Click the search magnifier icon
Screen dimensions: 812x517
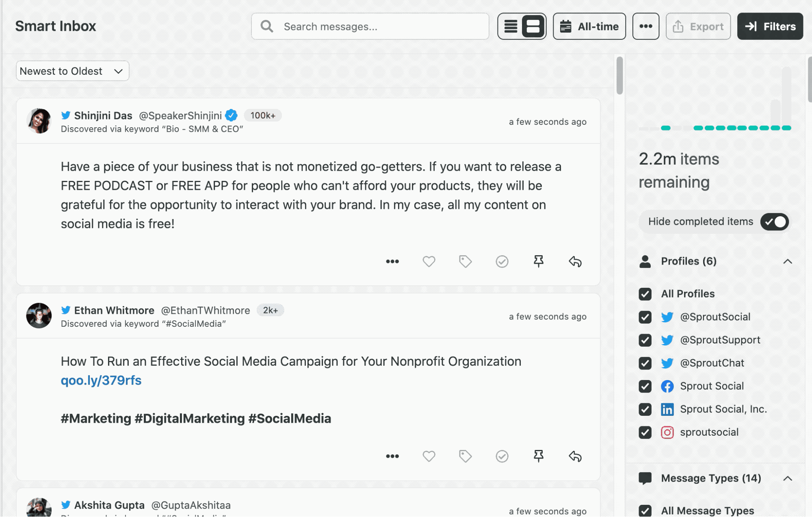tap(267, 26)
